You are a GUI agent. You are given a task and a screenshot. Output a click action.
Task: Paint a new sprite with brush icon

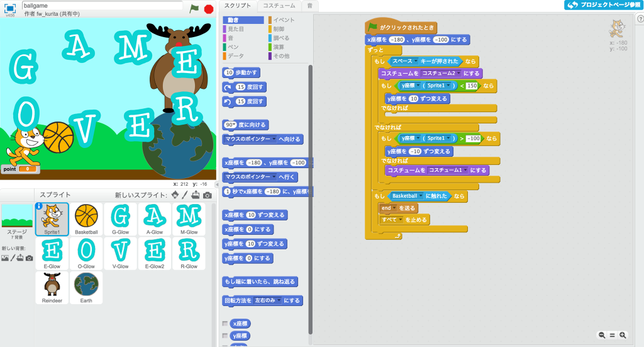click(185, 195)
